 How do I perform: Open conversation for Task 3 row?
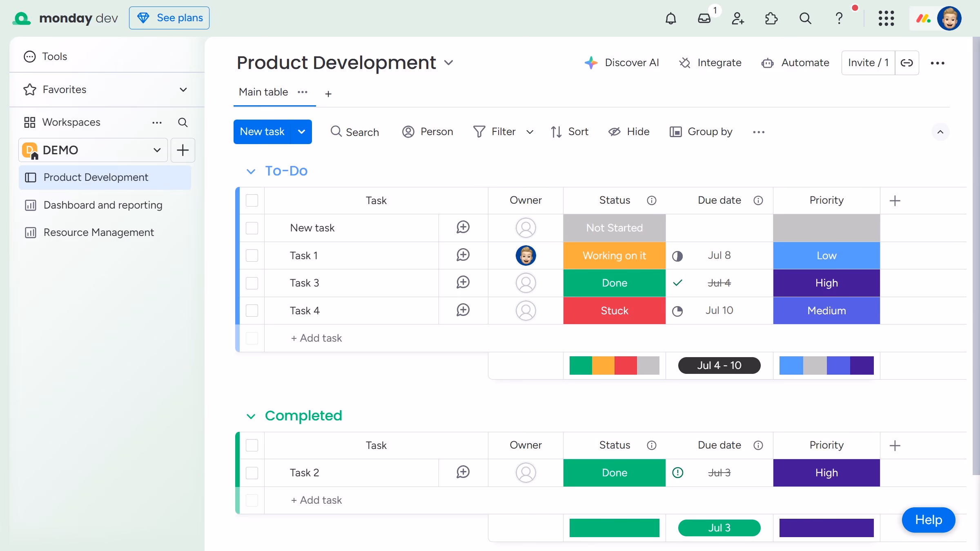(463, 282)
